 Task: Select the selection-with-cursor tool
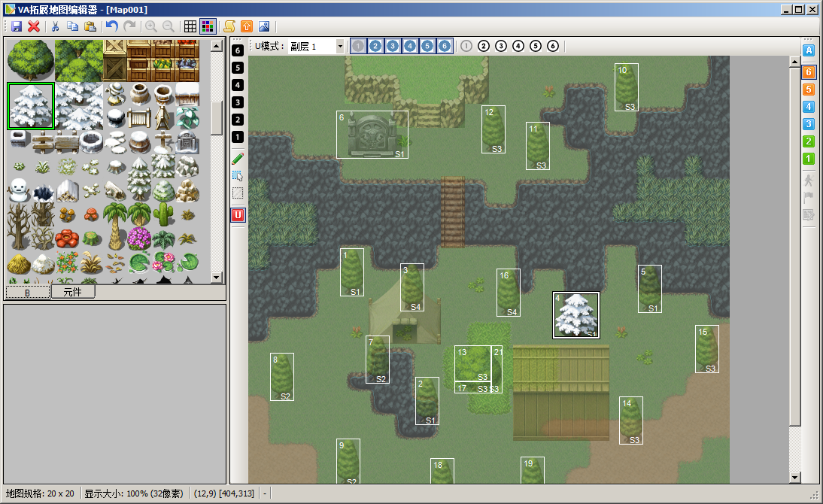(x=238, y=176)
